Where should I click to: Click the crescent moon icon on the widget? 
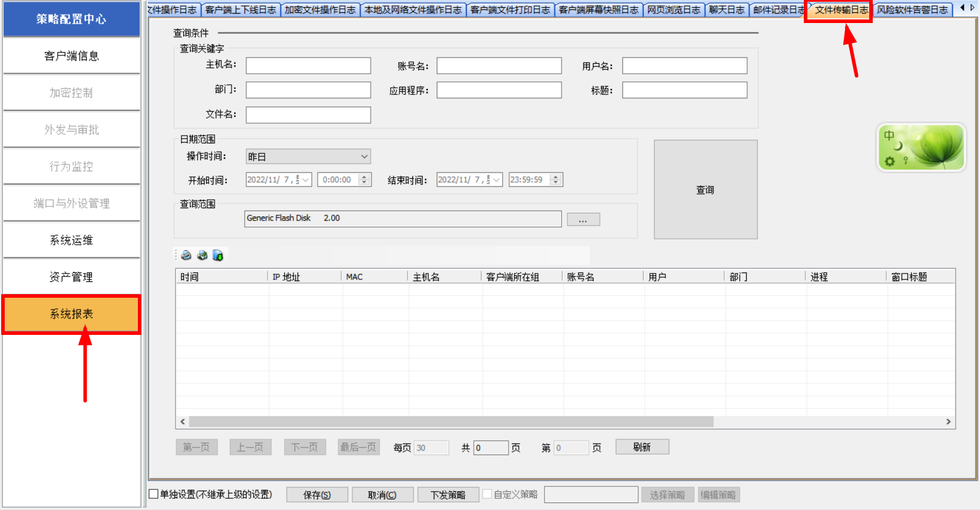click(899, 146)
